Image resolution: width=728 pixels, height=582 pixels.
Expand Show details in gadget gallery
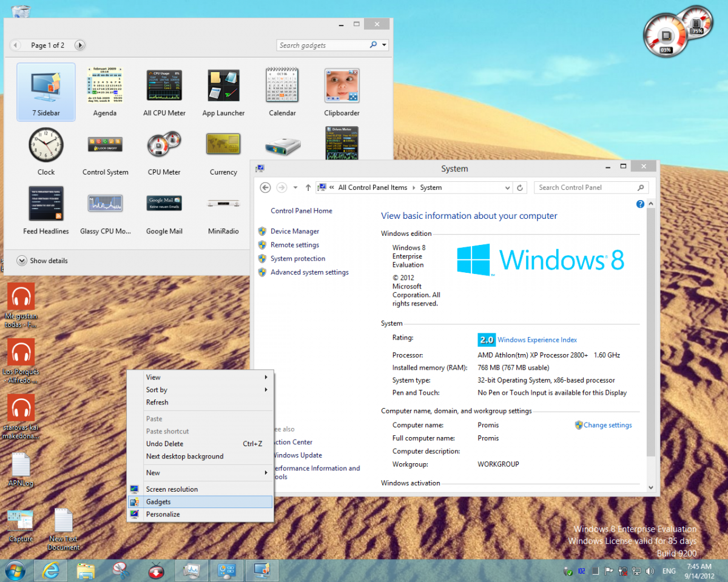coord(42,261)
